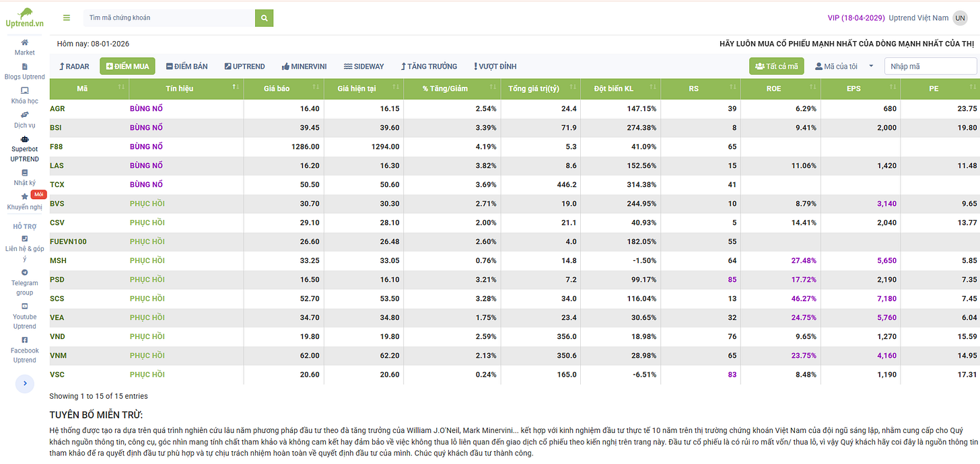The image size is (980, 464).
Task: Open Liên hệ & góp ý icon
Action: pyautogui.click(x=25, y=238)
